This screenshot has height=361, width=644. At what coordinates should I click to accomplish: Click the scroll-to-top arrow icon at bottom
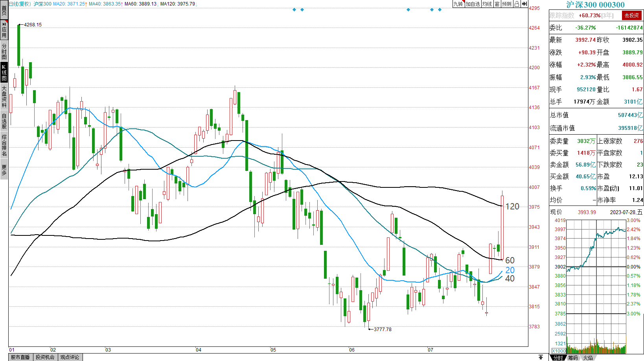click(x=541, y=357)
